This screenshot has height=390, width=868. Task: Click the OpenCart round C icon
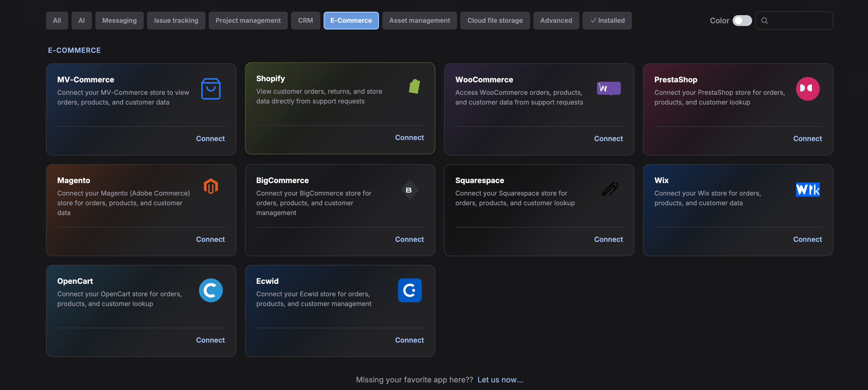coord(211,290)
